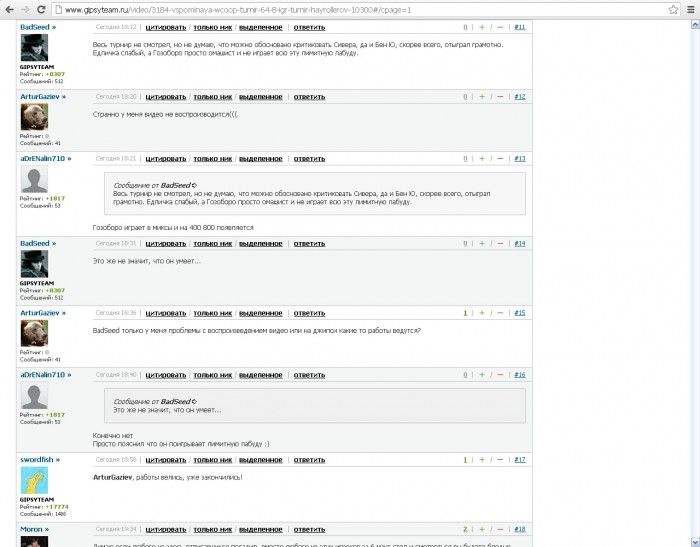Bookmark page using star icon

click(673, 9)
